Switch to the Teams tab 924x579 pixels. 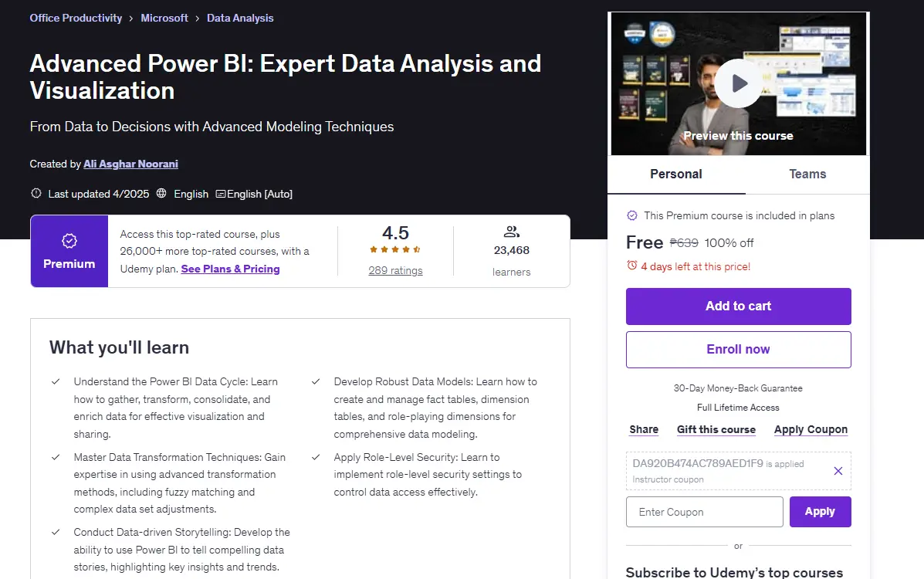(x=807, y=174)
